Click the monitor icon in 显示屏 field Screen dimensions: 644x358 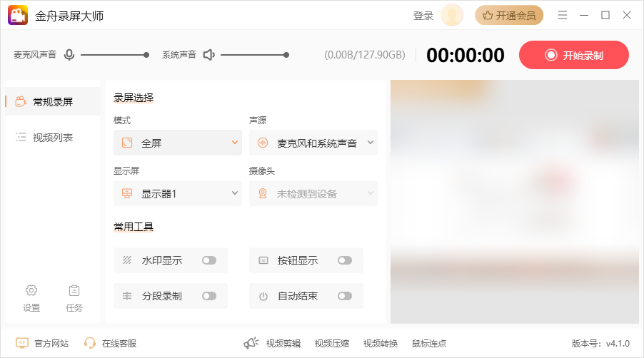point(127,193)
